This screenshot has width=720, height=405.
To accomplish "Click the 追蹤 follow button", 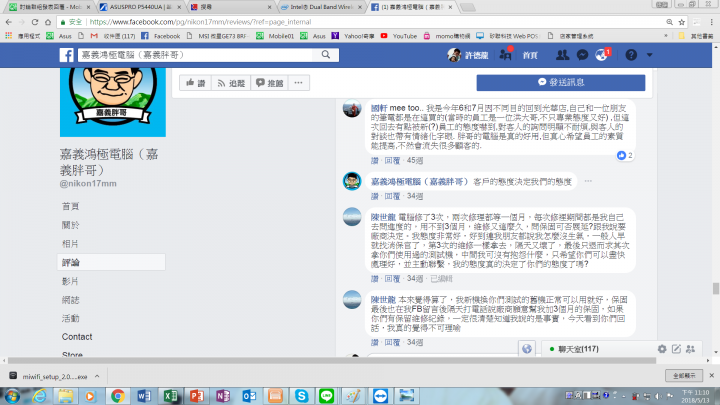I will [x=231, y=83].
